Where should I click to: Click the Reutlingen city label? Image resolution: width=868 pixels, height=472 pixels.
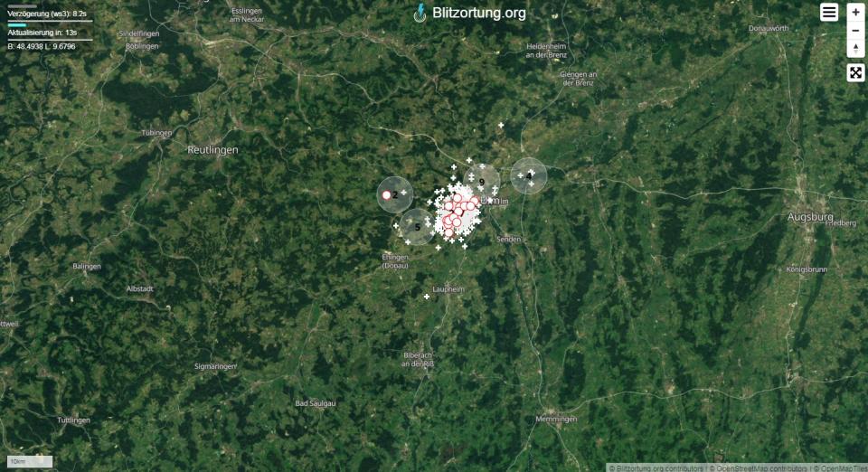click(212, 150)
